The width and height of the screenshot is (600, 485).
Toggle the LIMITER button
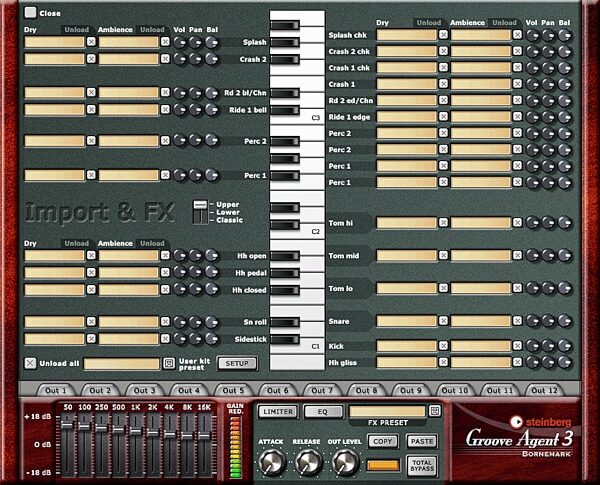click(278, 412)
